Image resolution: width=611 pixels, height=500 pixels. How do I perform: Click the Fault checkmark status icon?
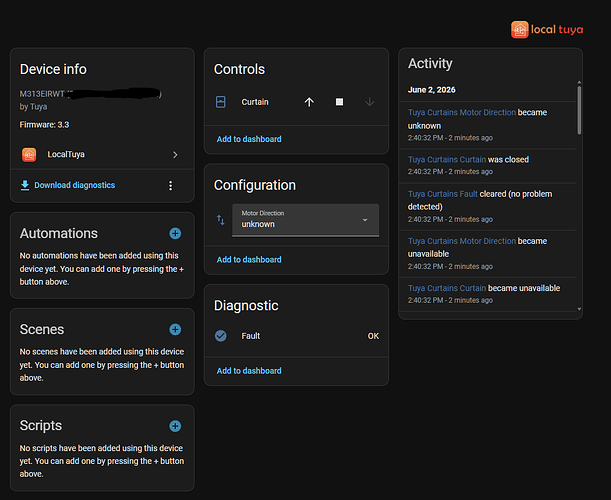click(x=221, y=336)
